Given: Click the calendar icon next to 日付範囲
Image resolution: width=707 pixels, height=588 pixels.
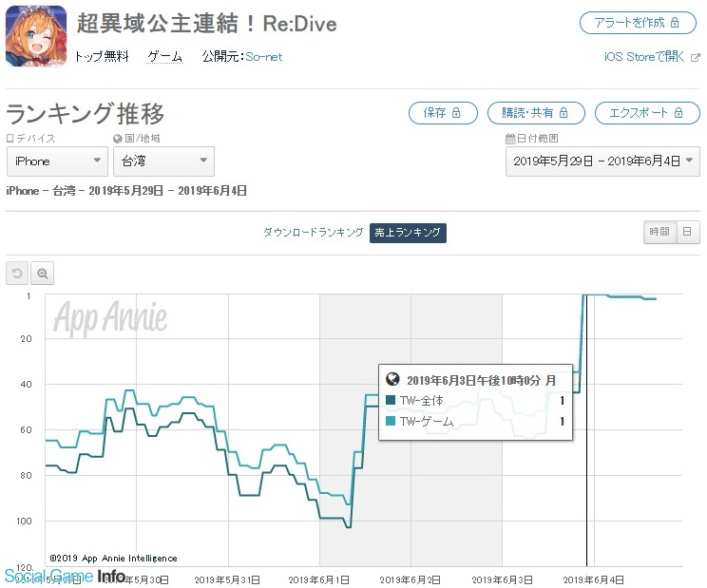Looking at the screenshot, I should [510, 139].
